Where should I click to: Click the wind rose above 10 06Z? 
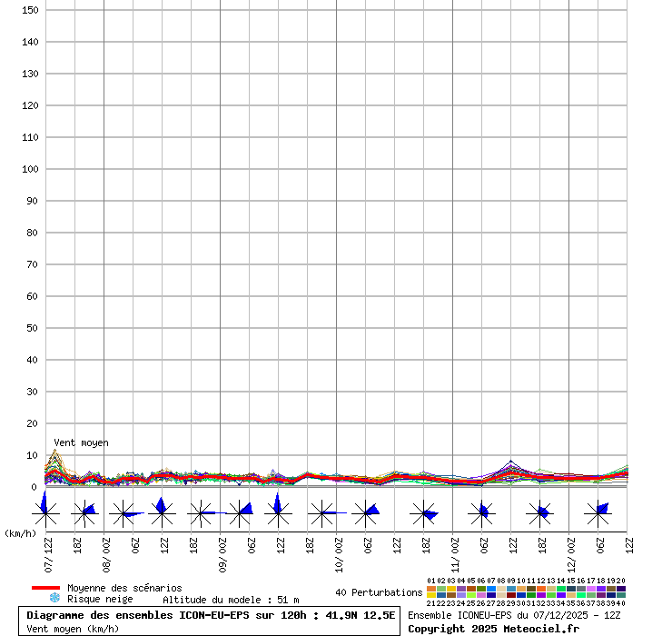click(365, 512)
